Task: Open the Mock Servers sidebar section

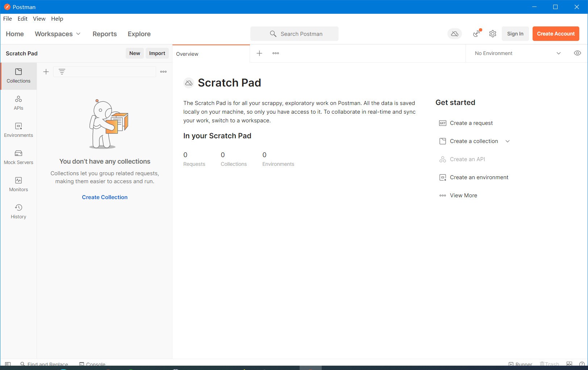Action: 18,157
